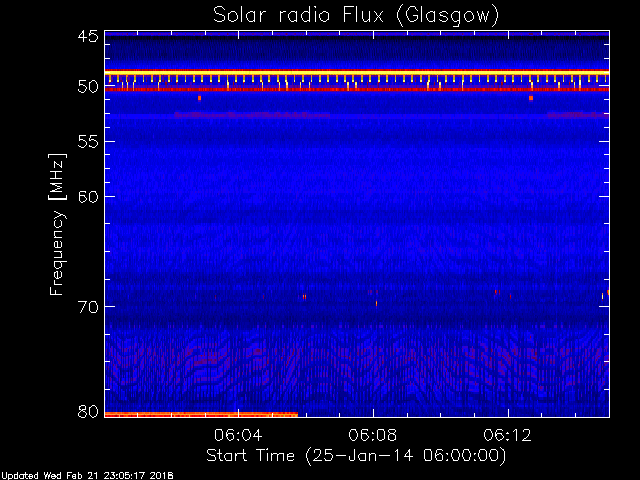Click the 70 MHz tick label
The height and width of the screenshot is (480, 640).
(88, 307)
